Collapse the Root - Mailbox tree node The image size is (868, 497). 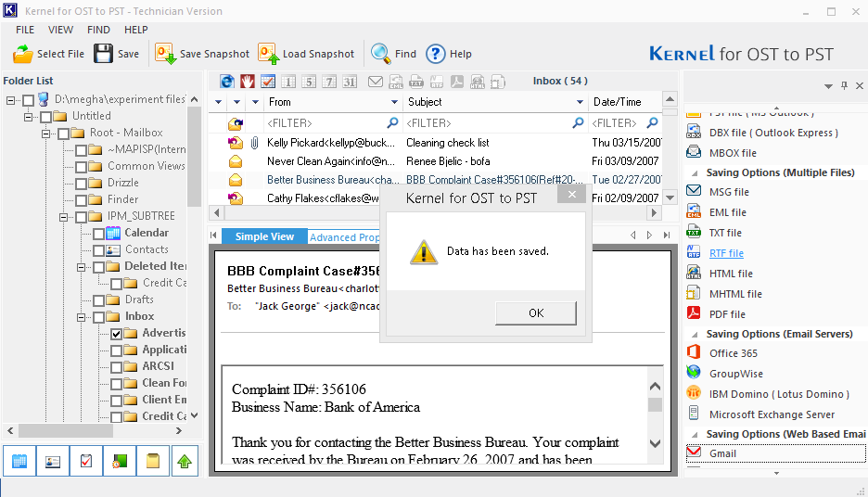coord(46,134)
